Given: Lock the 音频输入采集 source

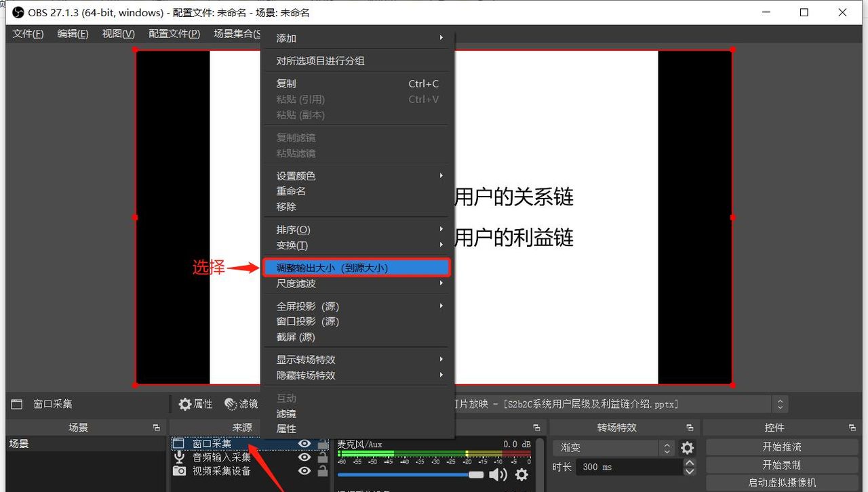Looking at the screenshot, I should pos(323,457).
